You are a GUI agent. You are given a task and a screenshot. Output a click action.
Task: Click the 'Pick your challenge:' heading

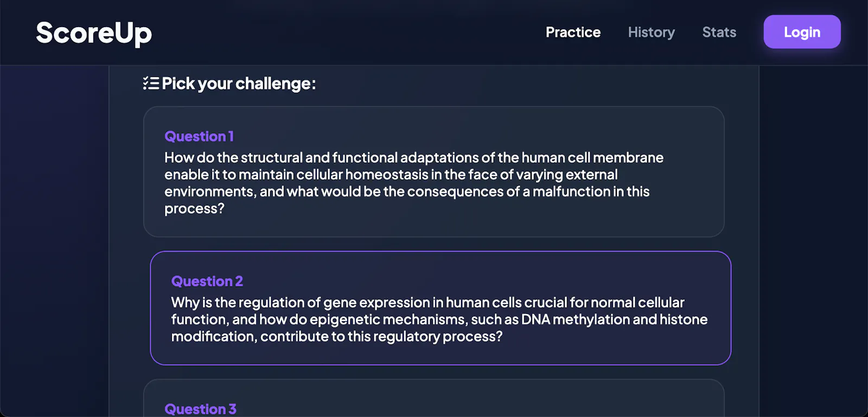(x=239, y=84)
